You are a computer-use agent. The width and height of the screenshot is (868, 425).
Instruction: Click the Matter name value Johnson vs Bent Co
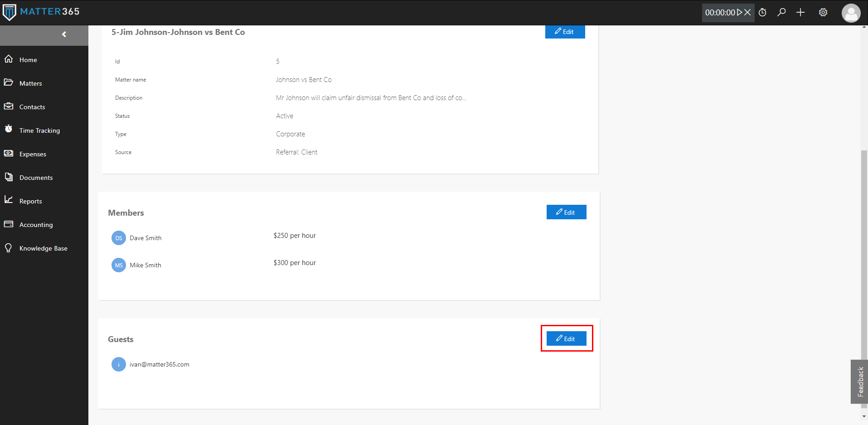(304, 80)
